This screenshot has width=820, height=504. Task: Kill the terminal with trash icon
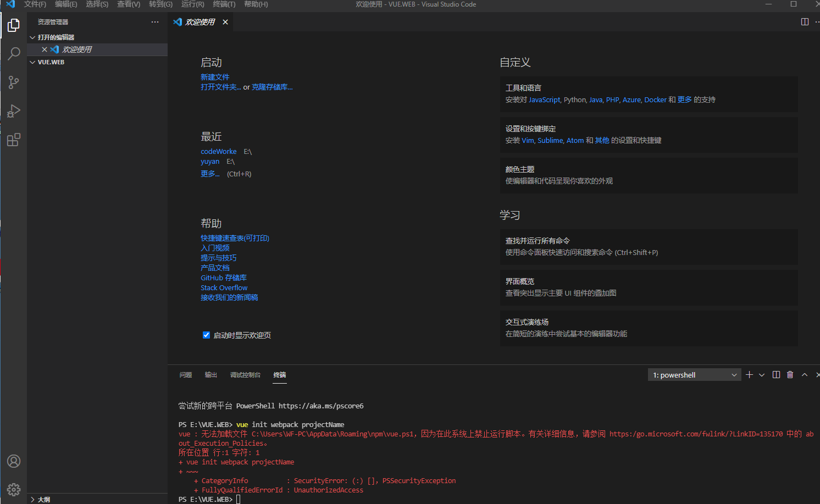coord(790,375)
